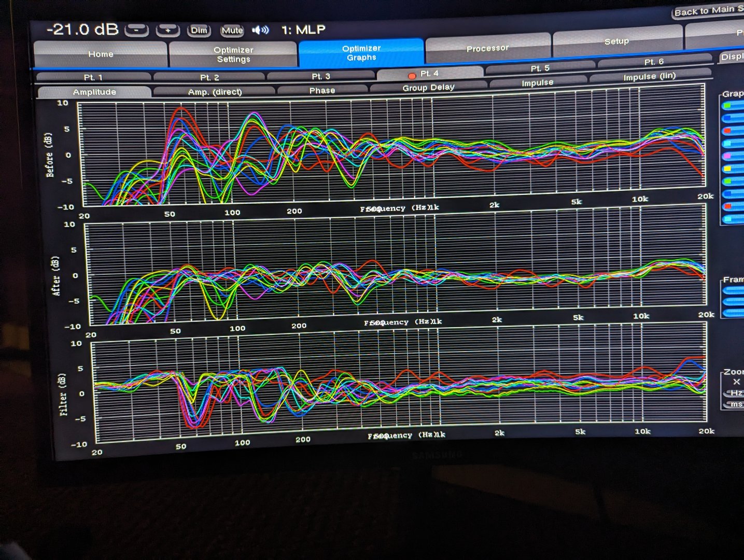Click the volume minus button

[x=137, y=31]
